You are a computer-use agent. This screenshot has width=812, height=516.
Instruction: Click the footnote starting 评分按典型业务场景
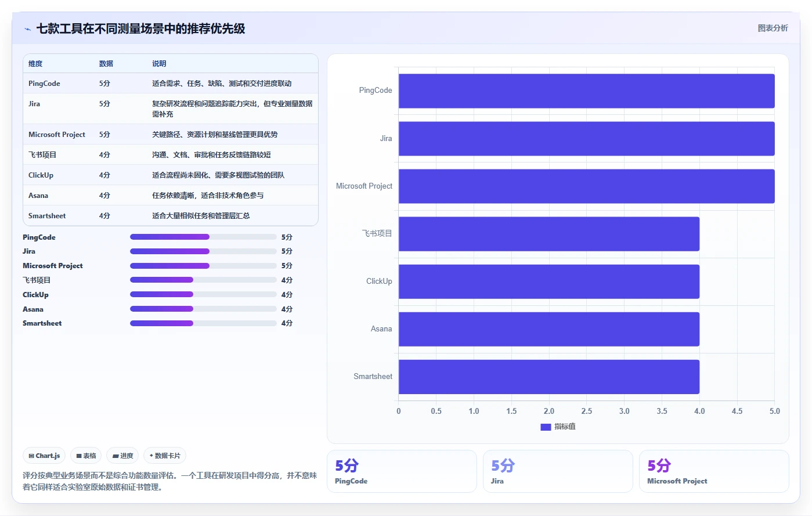(169, 481)
